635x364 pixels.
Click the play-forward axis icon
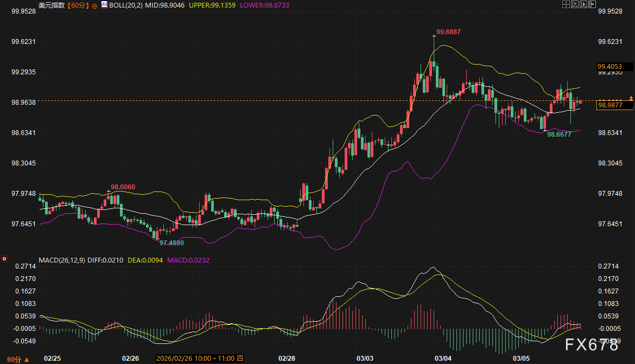583,4
